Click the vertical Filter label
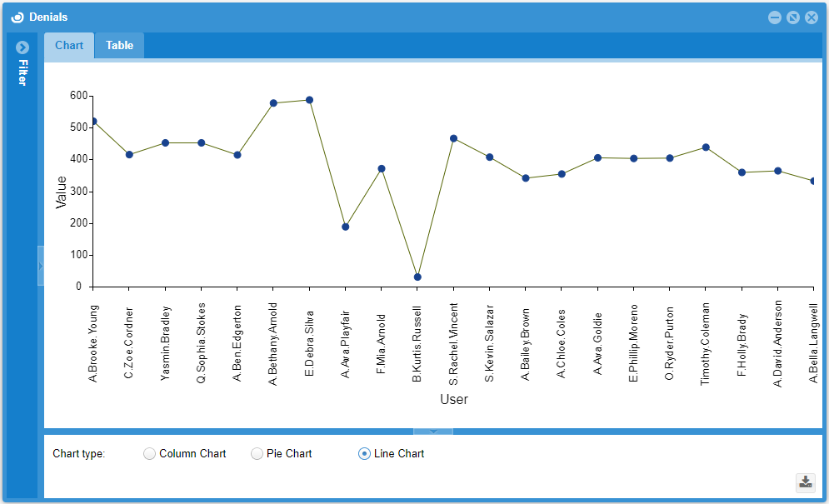This screenshot has height=504, width=829. 22,72
